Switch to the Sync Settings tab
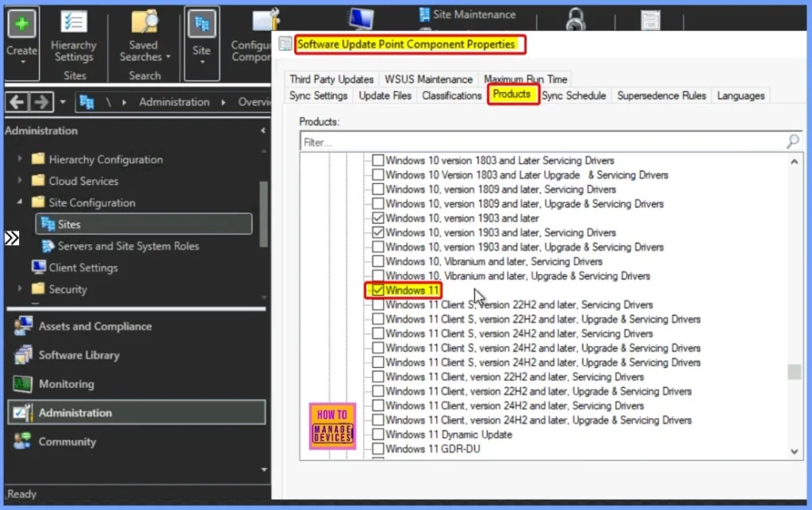 click(x=318, y=96)
